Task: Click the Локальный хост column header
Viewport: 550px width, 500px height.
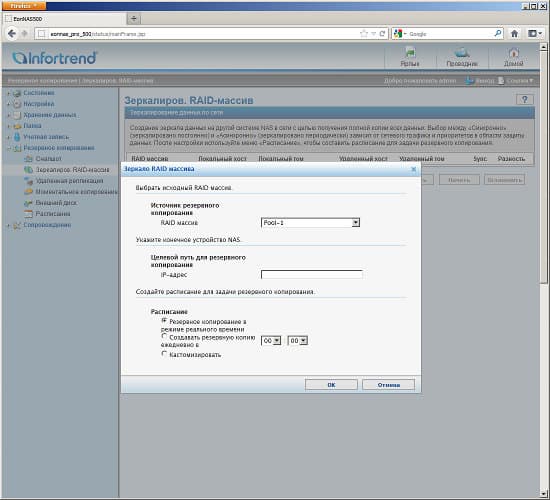Action: click(x=222, y=159)
